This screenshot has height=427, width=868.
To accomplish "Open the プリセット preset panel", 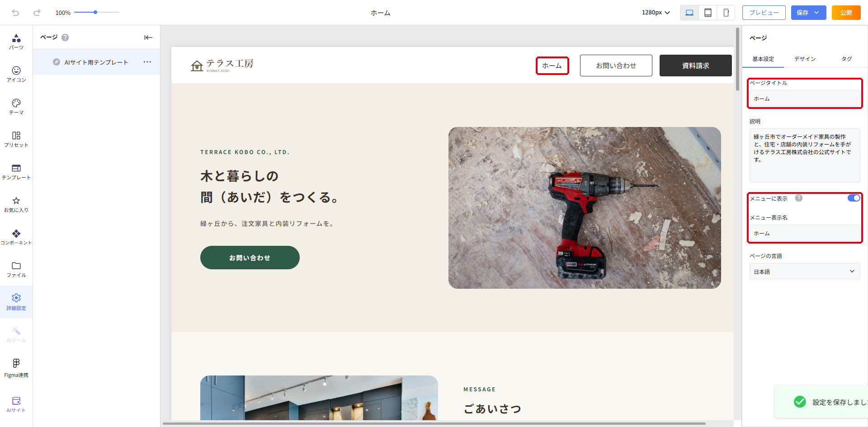I will 16,139.
